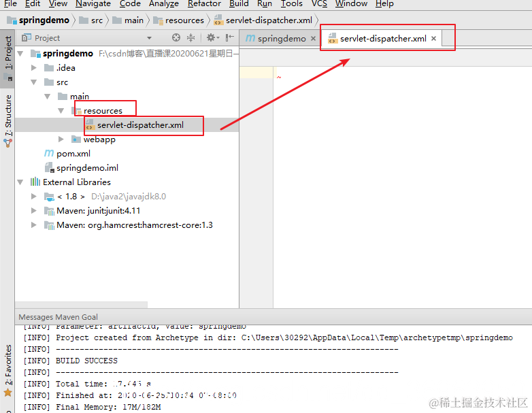Collapse the src folder
Image resolution: width=532 pixels, height=413 pixels.
tap(33, 82)
